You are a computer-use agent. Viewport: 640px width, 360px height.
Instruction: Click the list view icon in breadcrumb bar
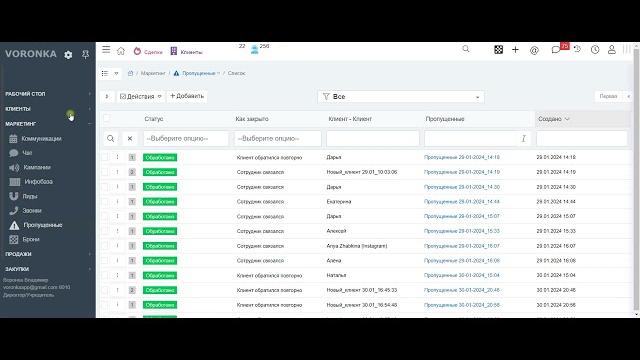[x=105, y=73]
